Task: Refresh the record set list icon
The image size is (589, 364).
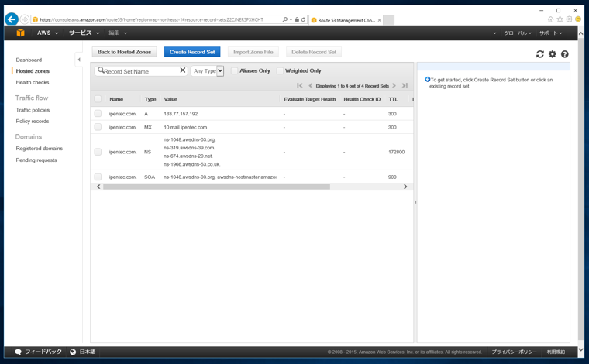Action: click(x=540, y=54)
